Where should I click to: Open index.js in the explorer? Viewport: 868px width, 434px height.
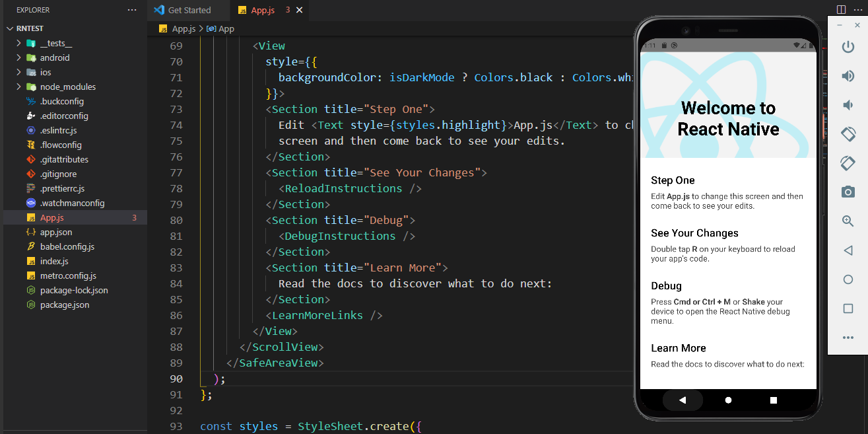[54, 261]
